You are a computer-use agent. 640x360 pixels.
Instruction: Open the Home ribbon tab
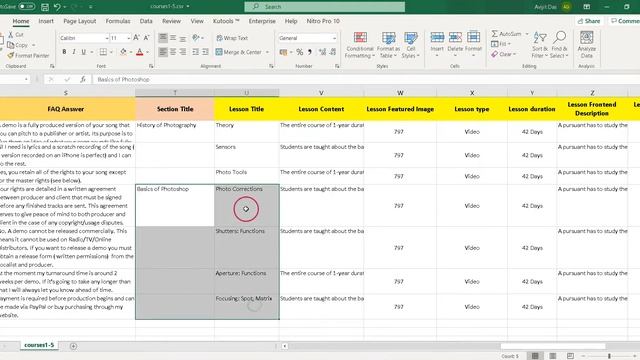[21, 21]
